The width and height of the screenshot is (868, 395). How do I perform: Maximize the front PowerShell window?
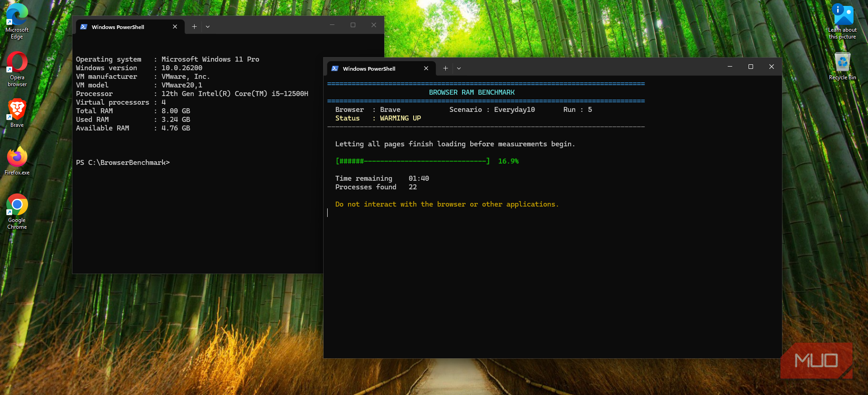coord(751,67)
